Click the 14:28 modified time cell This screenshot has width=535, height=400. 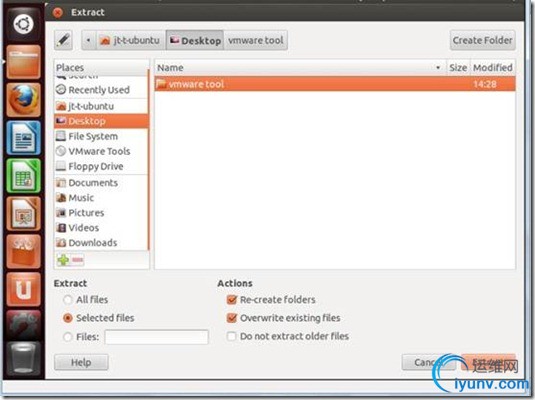click(x=485, y=84)
